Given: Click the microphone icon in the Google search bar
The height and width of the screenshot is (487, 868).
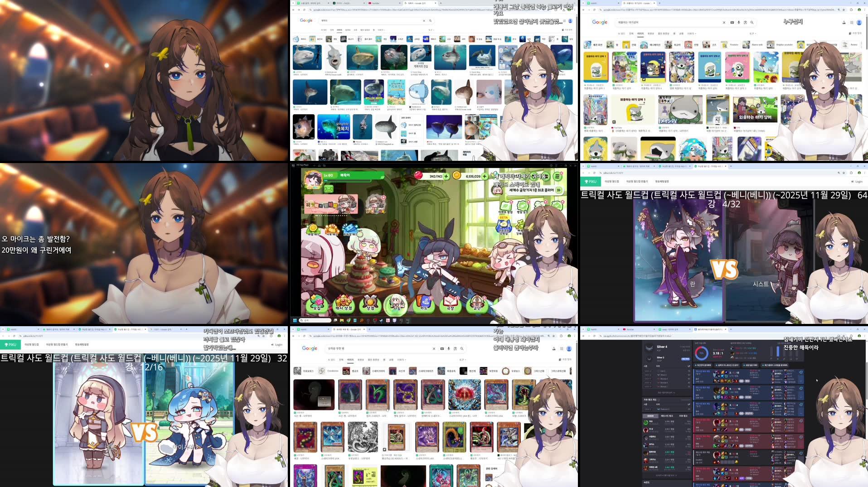Looking at the screenshot, I should tap(738, 23).
